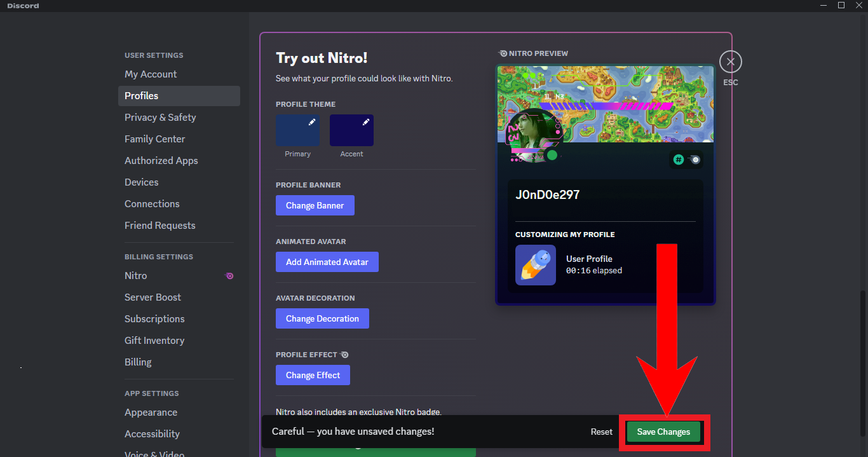Click the online status indicator on avatar
This screenshot has width=868, height=457.
[552, 155]
